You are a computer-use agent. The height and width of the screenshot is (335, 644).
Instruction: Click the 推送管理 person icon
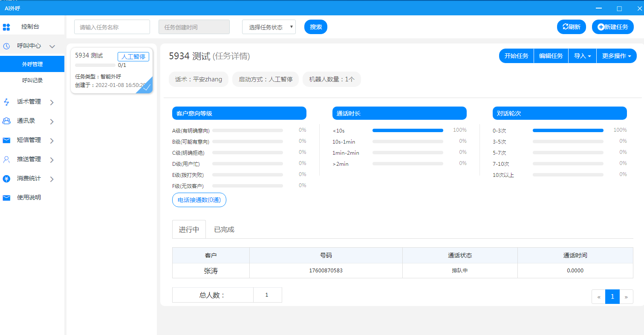coord(6,159)
